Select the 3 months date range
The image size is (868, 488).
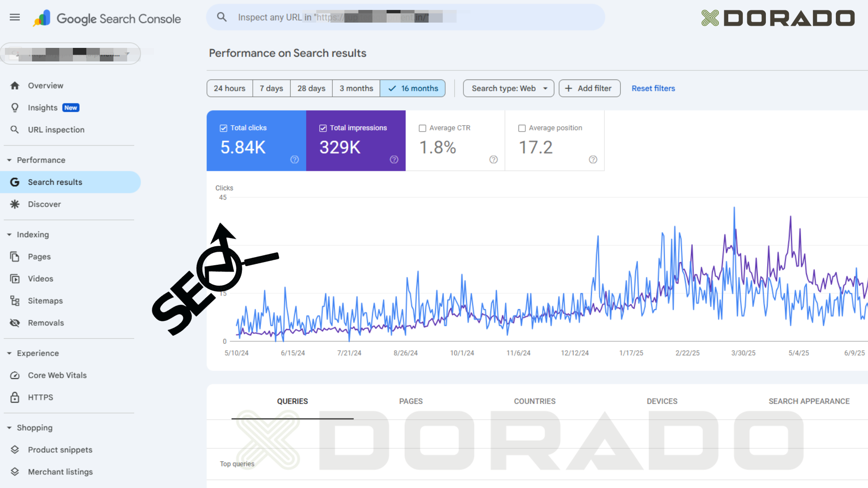356,89
